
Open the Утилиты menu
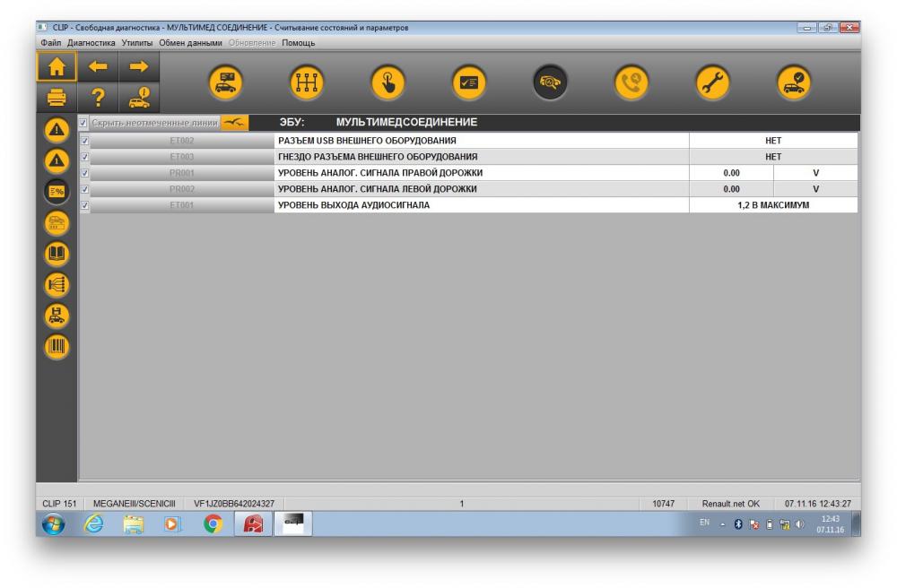136,43
